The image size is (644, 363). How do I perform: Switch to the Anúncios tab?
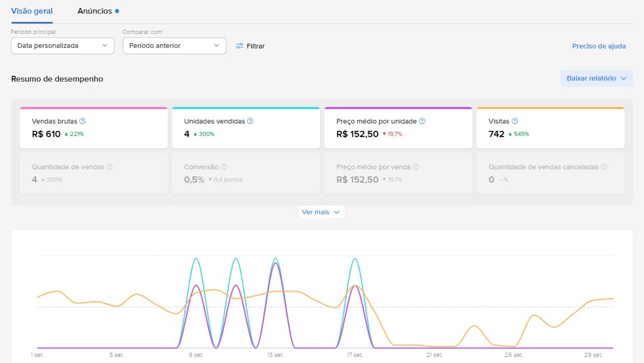click(x=98, y=11)
